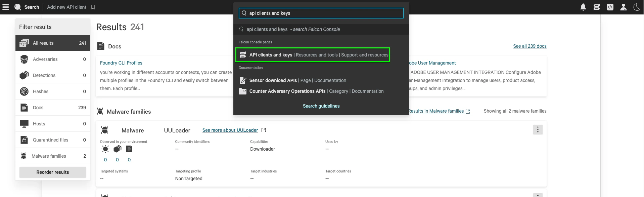Open the Search guidelines link
The image size is (644, 197).
(321, 106)
